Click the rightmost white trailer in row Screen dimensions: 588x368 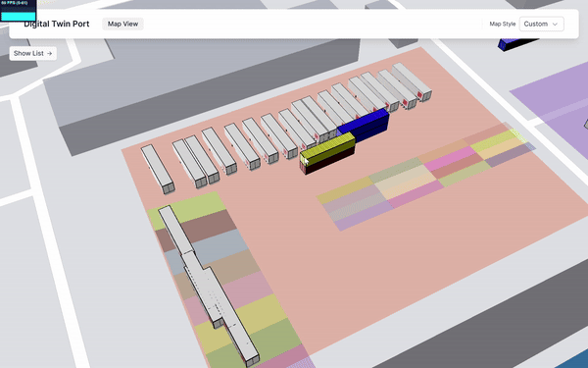click(412, 81)
